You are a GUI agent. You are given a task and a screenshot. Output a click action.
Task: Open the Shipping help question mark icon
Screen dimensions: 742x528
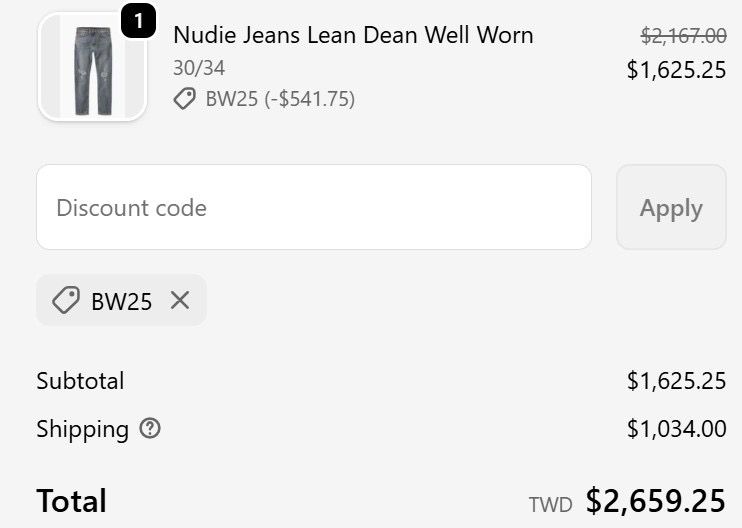(150, 429)
